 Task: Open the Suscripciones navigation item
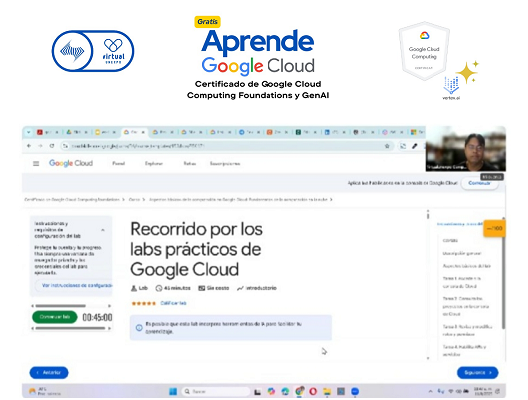225,164
